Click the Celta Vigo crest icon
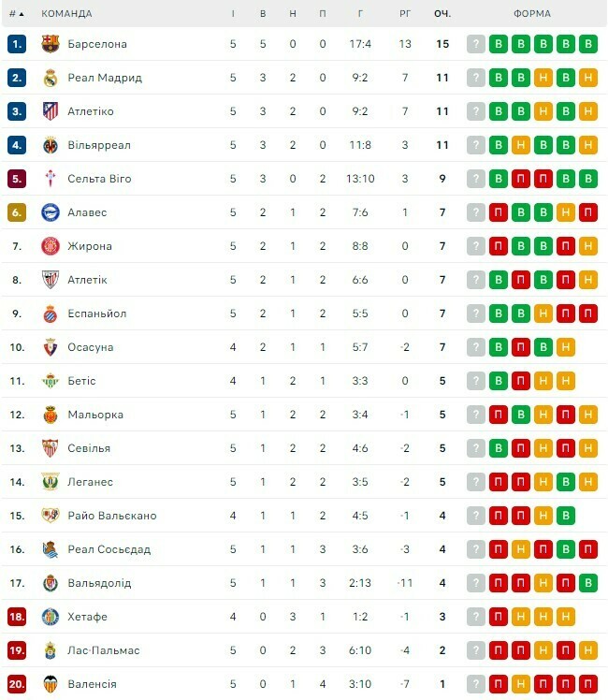608x700 pixels. pos(51,179)
